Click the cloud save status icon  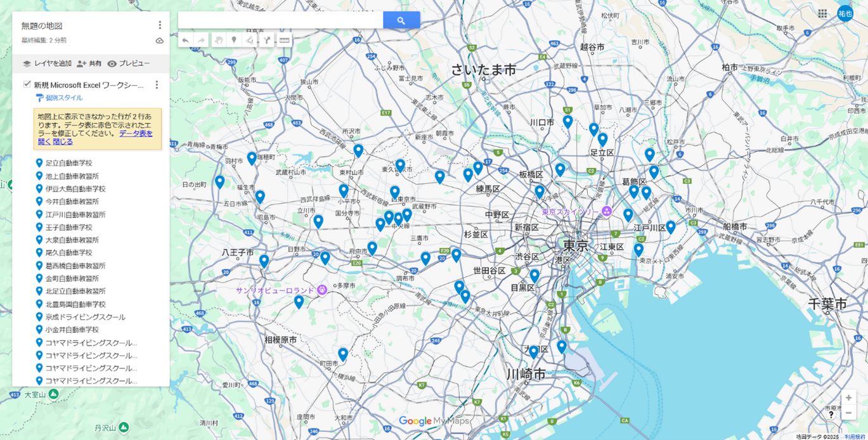click(160, 41)
